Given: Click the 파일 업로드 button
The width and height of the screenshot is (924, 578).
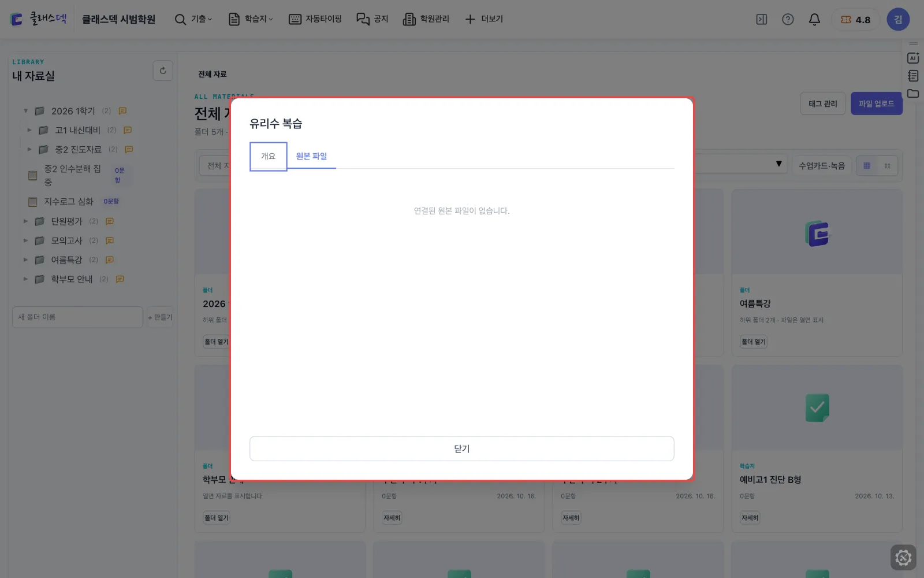Looking at the screenshot, I should 876,103.
